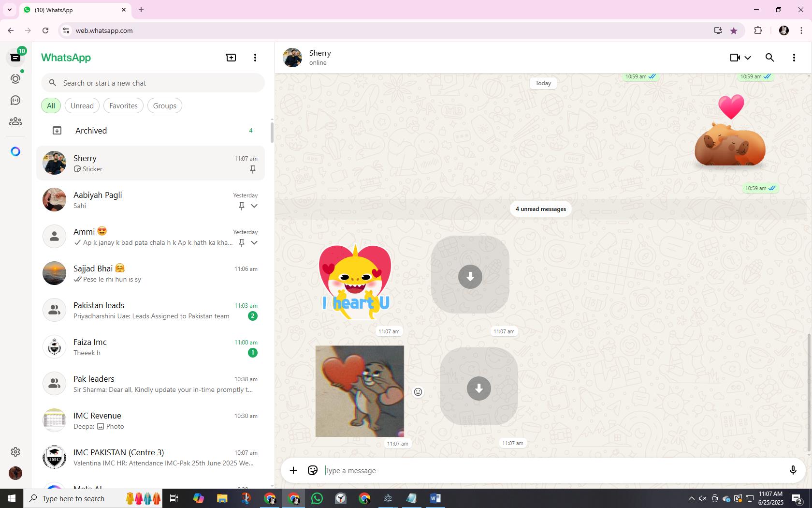
Task: Click the pin icon on Sherry chat
Action: coord(252,169)
